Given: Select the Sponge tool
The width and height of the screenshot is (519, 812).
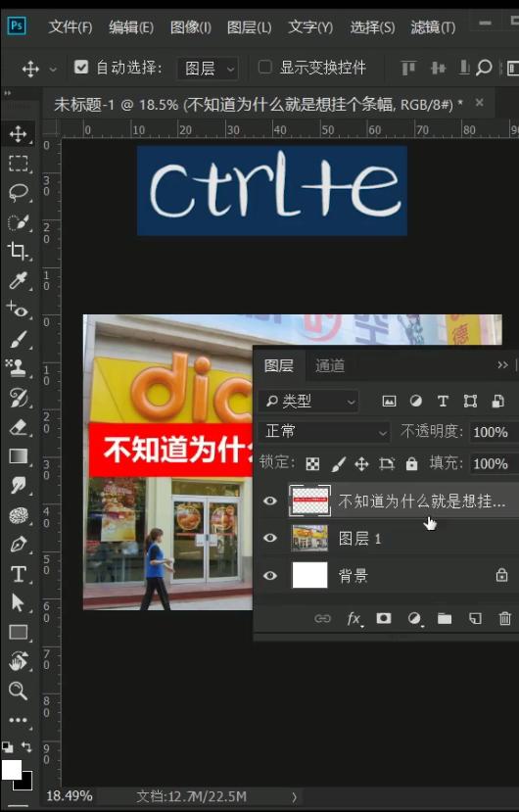Looking at the screenshot, I should (19, 515).
